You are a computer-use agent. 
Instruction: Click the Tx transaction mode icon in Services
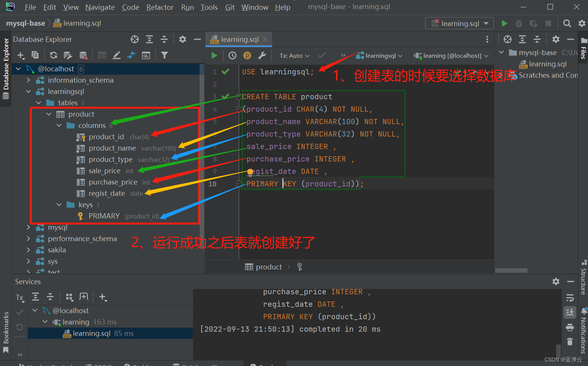click(x=20, y=298)
